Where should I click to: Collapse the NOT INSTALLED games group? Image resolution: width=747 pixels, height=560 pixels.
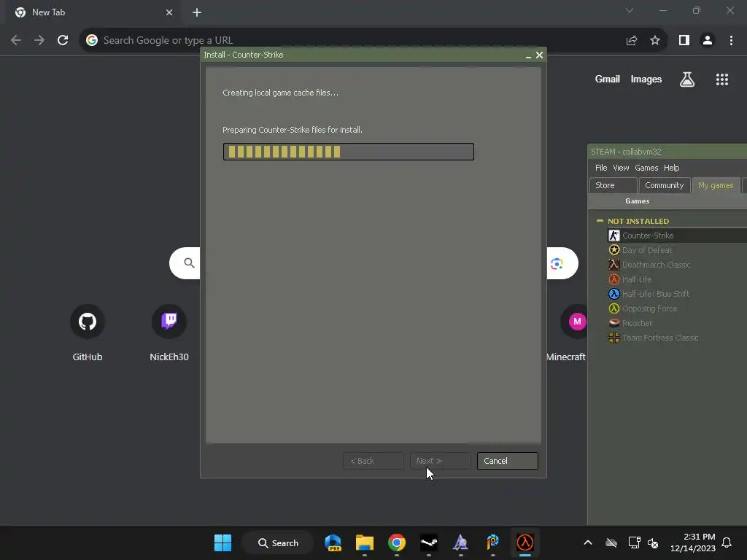pos(600,221)
